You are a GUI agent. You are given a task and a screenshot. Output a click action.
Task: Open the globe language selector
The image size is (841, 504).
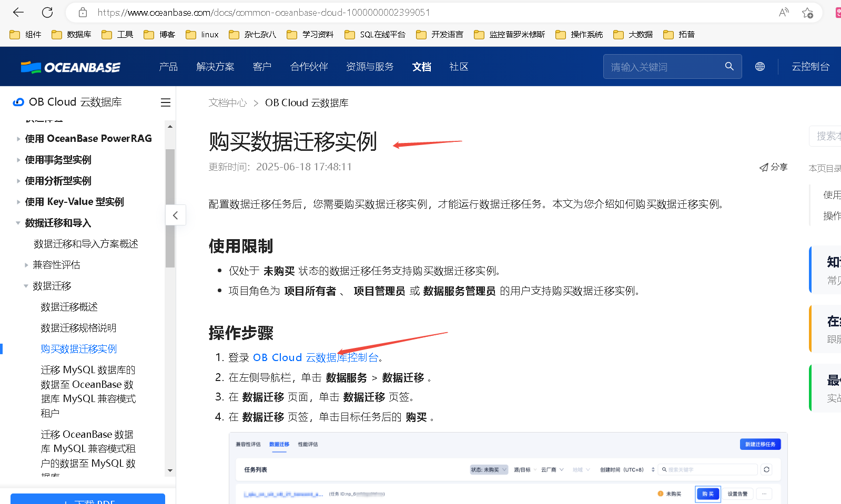click(760, 67)
